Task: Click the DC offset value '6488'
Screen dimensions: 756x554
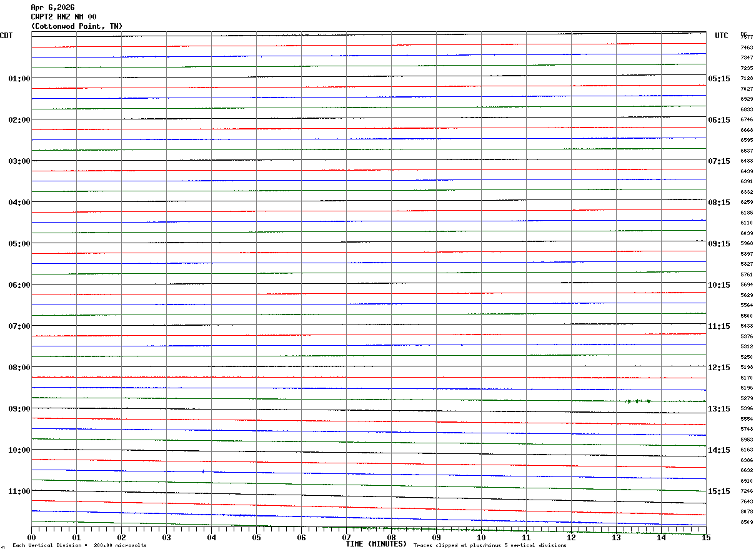Action: click(747, 161)
